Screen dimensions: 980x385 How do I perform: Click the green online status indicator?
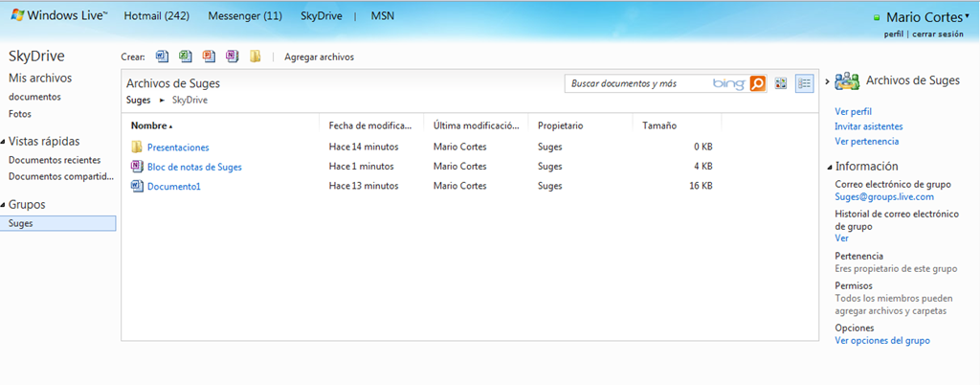877,18
